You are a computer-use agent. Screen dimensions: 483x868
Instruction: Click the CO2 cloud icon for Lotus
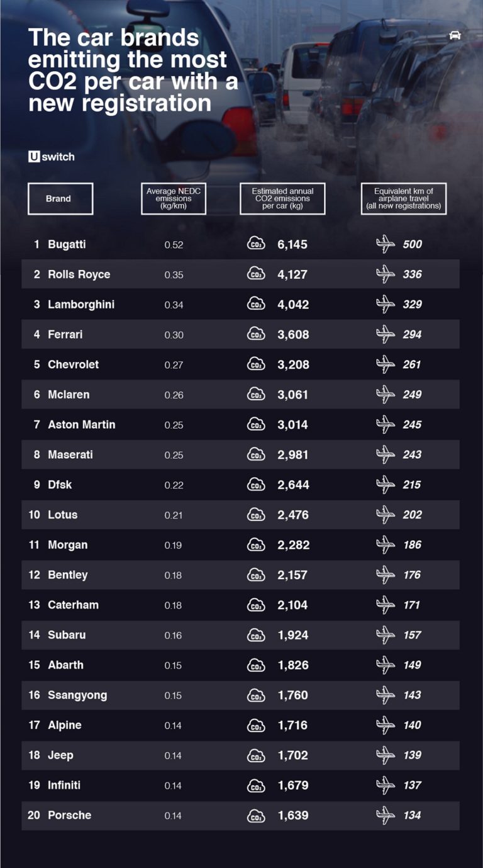pos(256,514)
